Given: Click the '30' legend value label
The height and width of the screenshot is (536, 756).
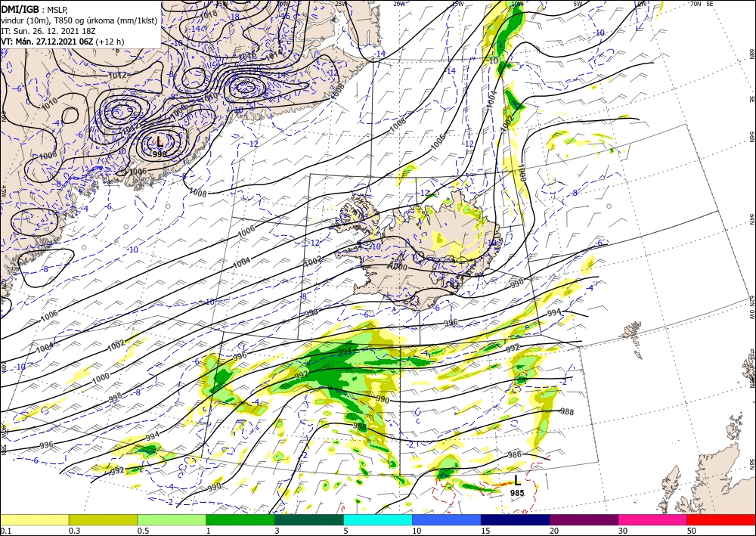Looking at the screenshot, I should tap(623, 531).
